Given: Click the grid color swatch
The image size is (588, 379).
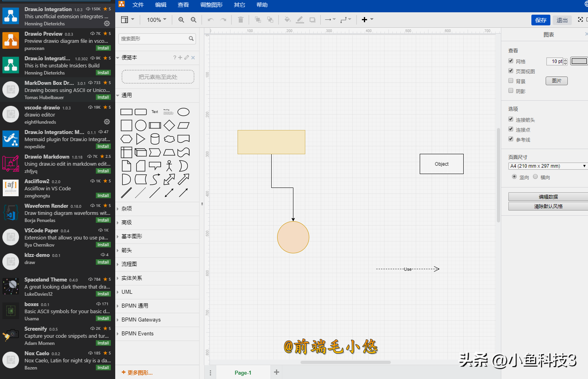Looking at the screenshot, I should pos(579,61).
